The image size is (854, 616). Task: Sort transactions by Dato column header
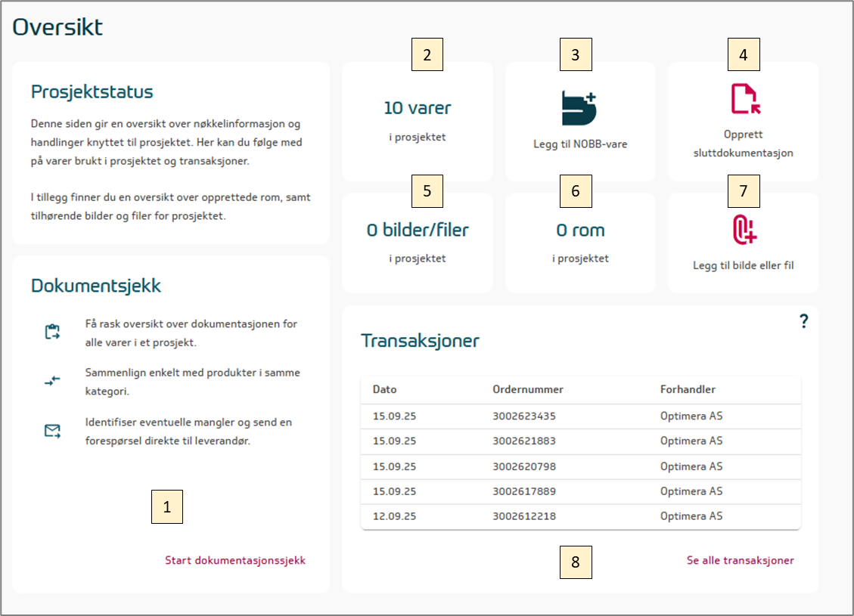(384, 390)
